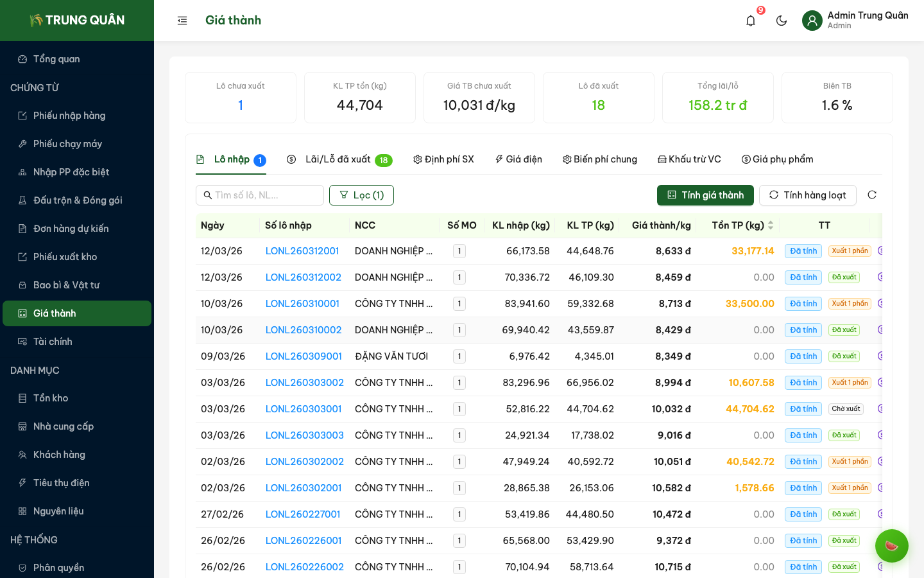Image resolution: width=924 pixels, height=578 pixels.
Task: Navigate to Tồn kho page
Action: [51, 398]
